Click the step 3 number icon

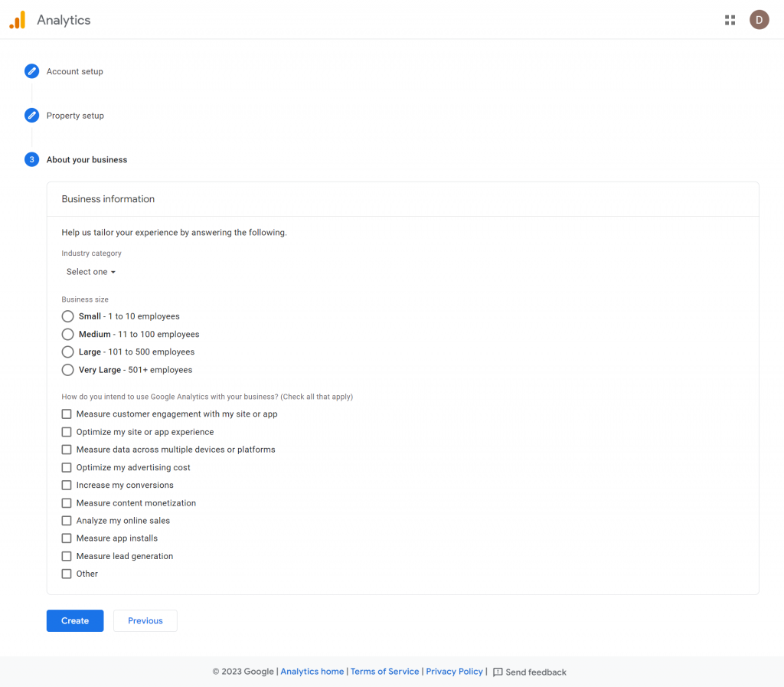pos(31,159)
